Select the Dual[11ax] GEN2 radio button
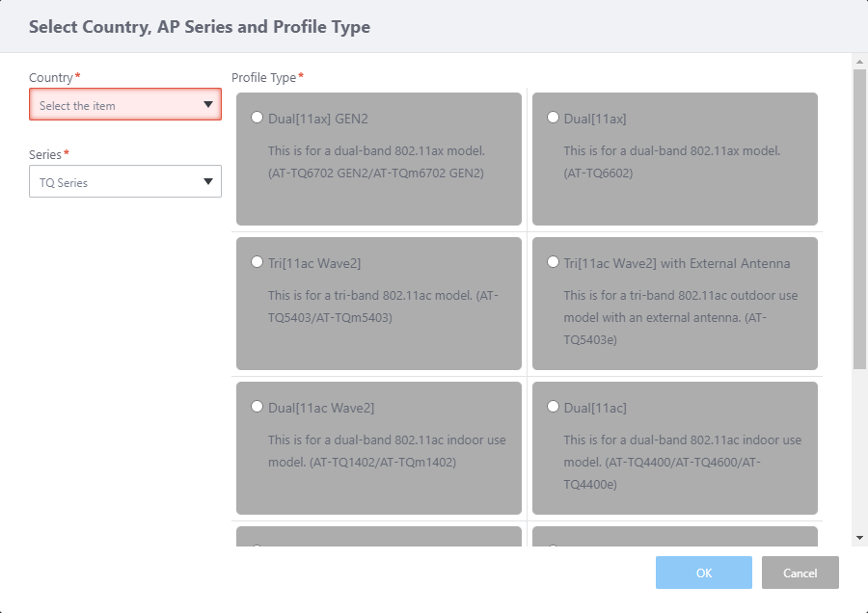This screenshot has height=613, width=868. click(257, 118)
